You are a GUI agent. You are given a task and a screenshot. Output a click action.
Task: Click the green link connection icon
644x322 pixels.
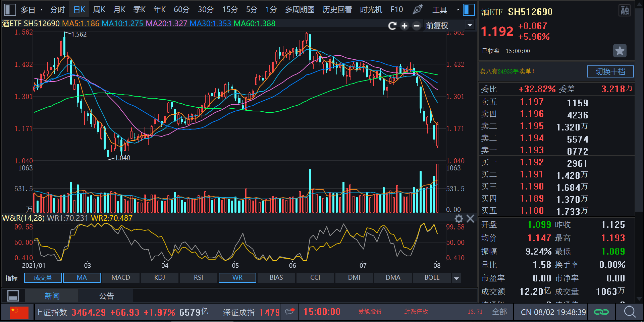(x=601, y=312)
